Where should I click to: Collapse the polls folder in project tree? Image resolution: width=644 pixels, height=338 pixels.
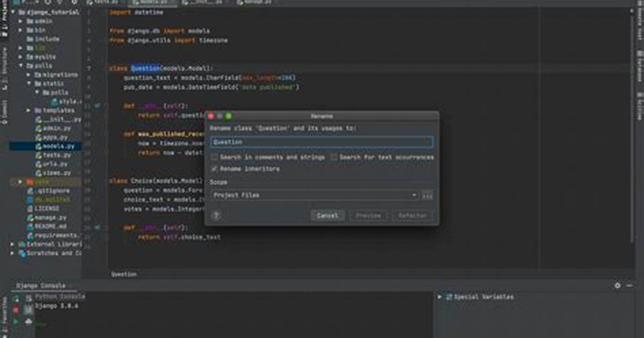click(20, 66)
